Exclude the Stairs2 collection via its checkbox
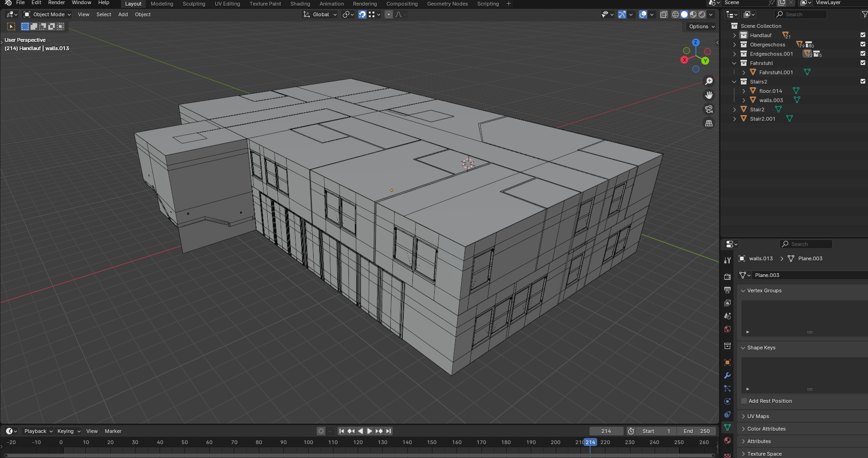 click(x=863, y=82)
